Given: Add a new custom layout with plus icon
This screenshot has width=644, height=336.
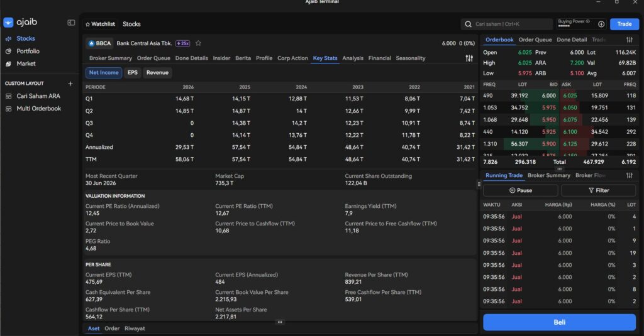Looking at the screenshot, I should 70,84.
